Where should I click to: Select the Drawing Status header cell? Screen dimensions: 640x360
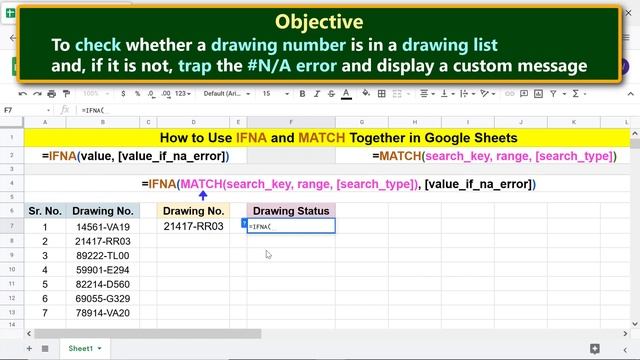(x=291, y=211)
